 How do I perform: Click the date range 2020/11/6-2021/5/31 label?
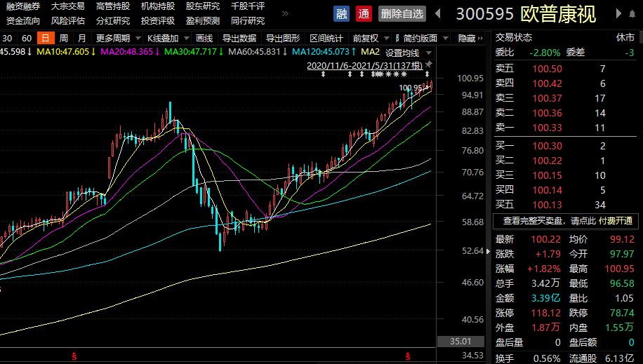click(364, 66)
